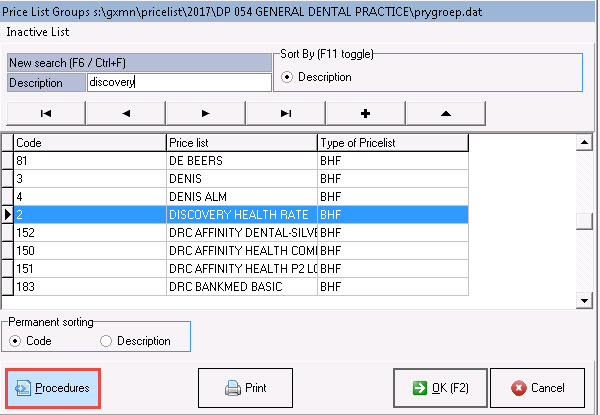Go to next record arrow

[206, 113]
